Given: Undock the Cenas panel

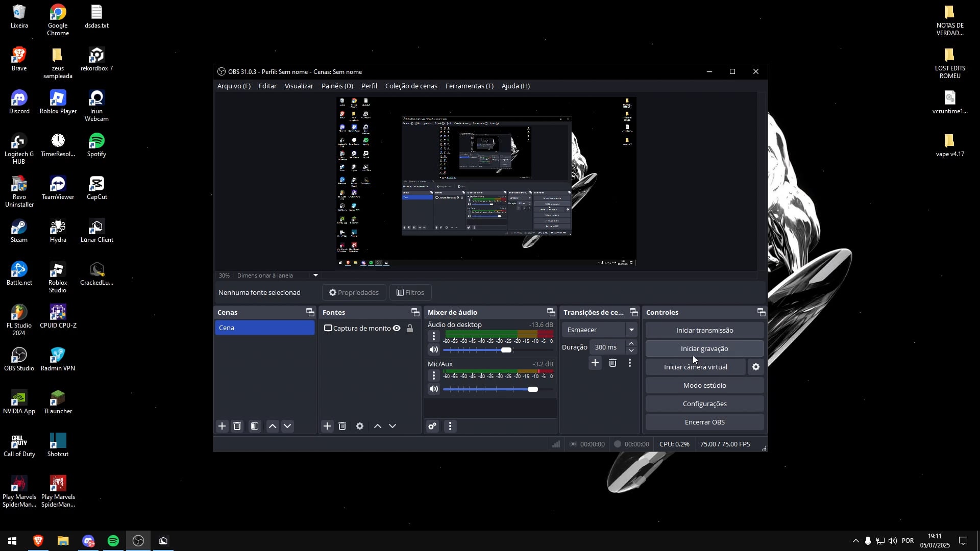Looking at the screenshot, I should point(310,312).
